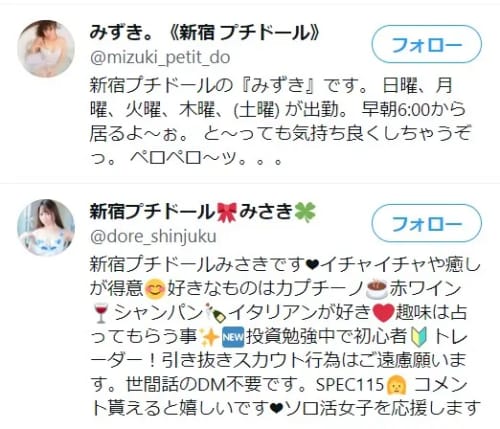Click the coffee cup emoji in bio
Screen dimensions: 500x429
377,290
